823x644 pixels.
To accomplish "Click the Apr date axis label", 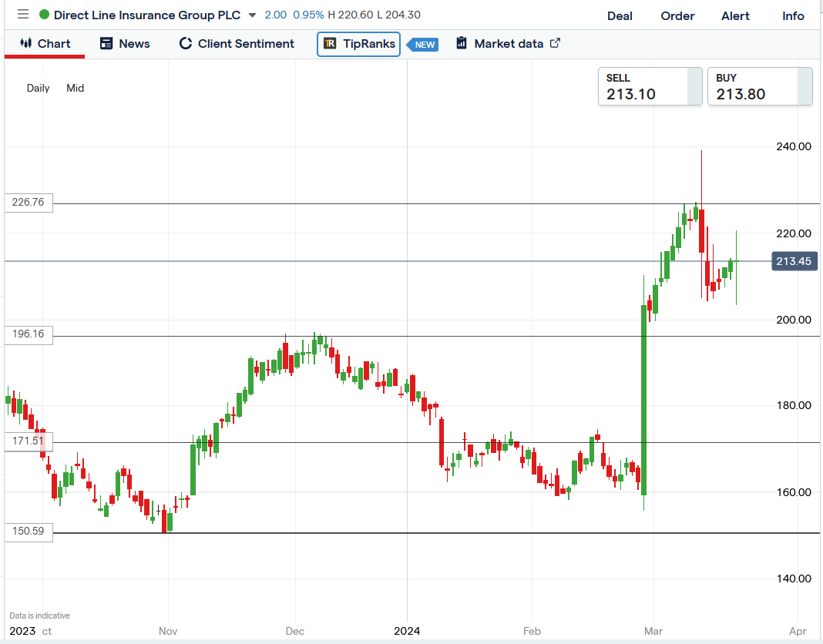I will pos(798,631).
